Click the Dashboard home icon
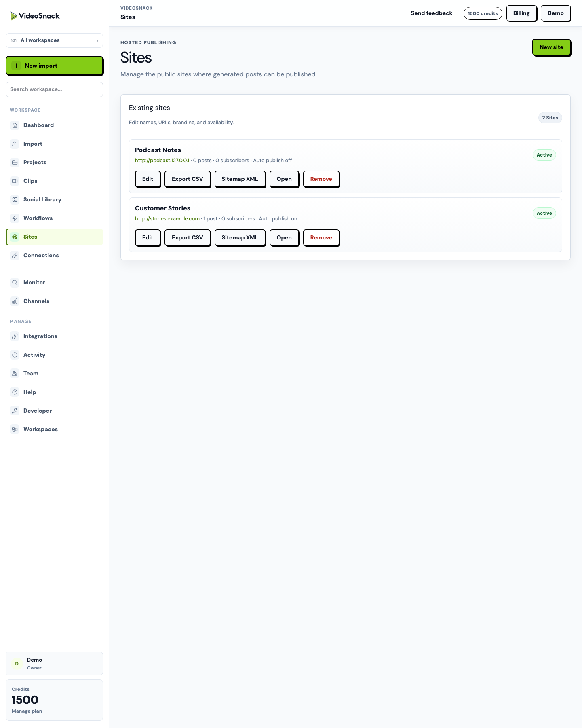This screenshot has height=728, width=582. pyautogui.click(x=15, y=125)
